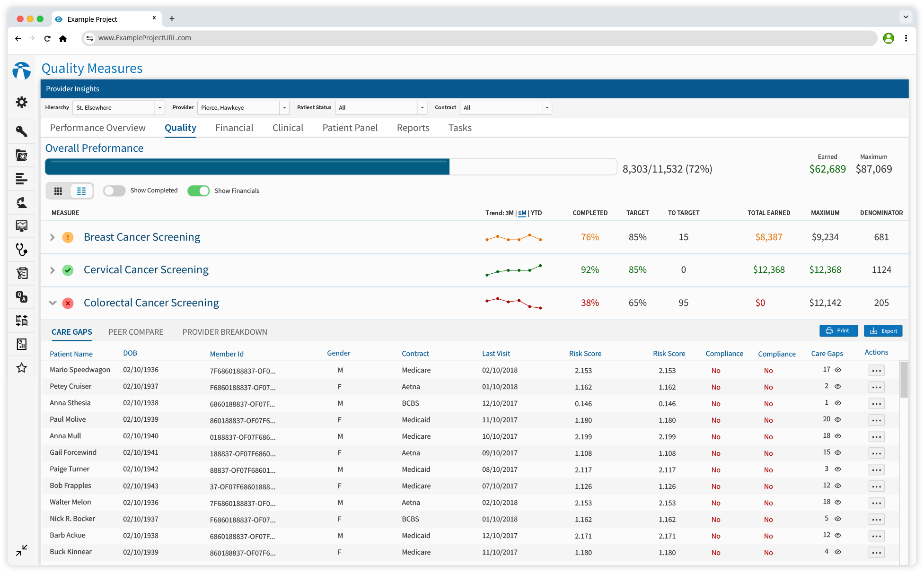Click eye icon for Mario Speedwagon's care gaps
Image resolution: width=924 pixels, height=573 pixels.
[838, 370]
